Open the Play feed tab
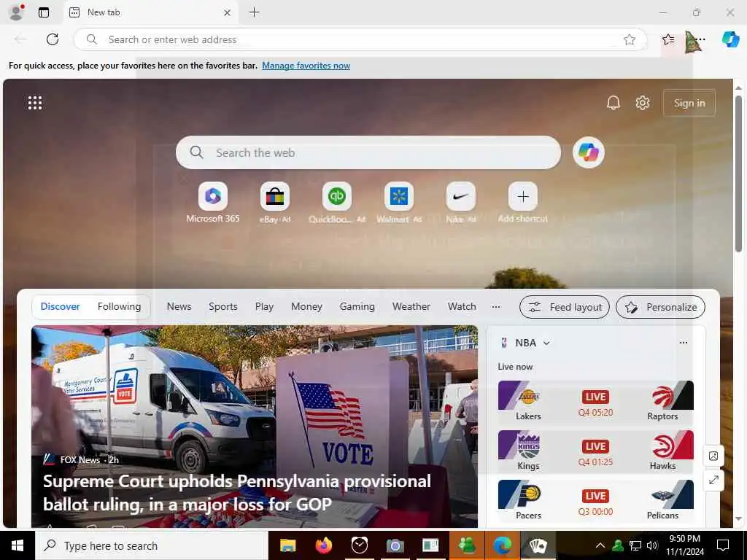Image resolution: width=747 pixels, height=560 pixels. click(264, 307)
